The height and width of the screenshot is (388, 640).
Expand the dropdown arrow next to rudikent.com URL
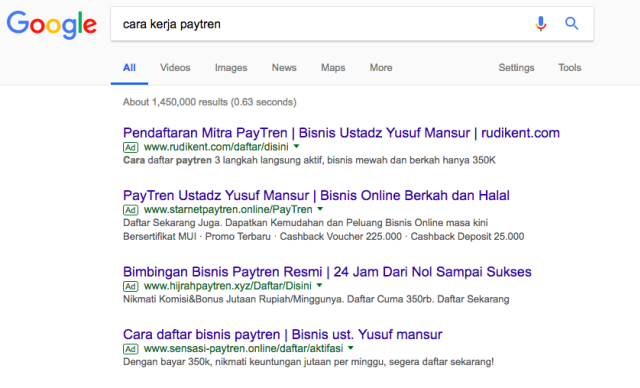tap(297, 146)
